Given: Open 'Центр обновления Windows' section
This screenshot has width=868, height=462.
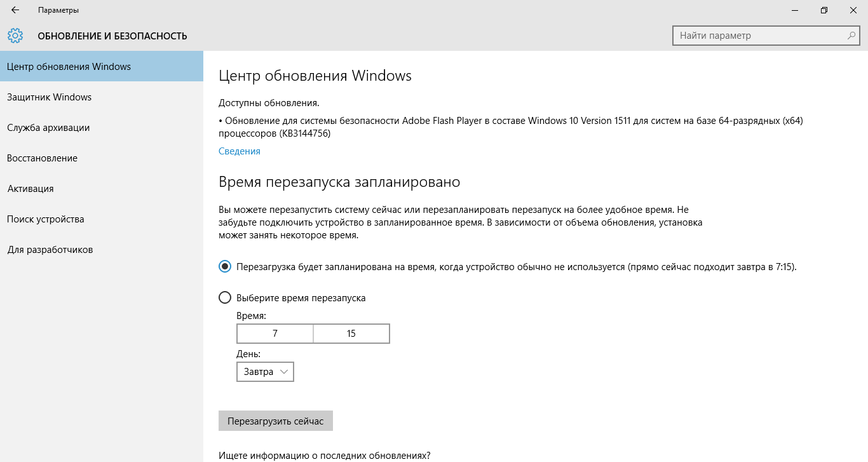Looking at the screenshot, I should click(102, 67).
